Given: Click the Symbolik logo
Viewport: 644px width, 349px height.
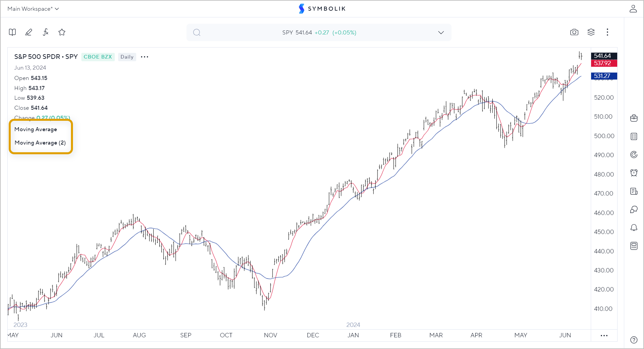Looking at the screenshot, I should [x=322, y=9].
